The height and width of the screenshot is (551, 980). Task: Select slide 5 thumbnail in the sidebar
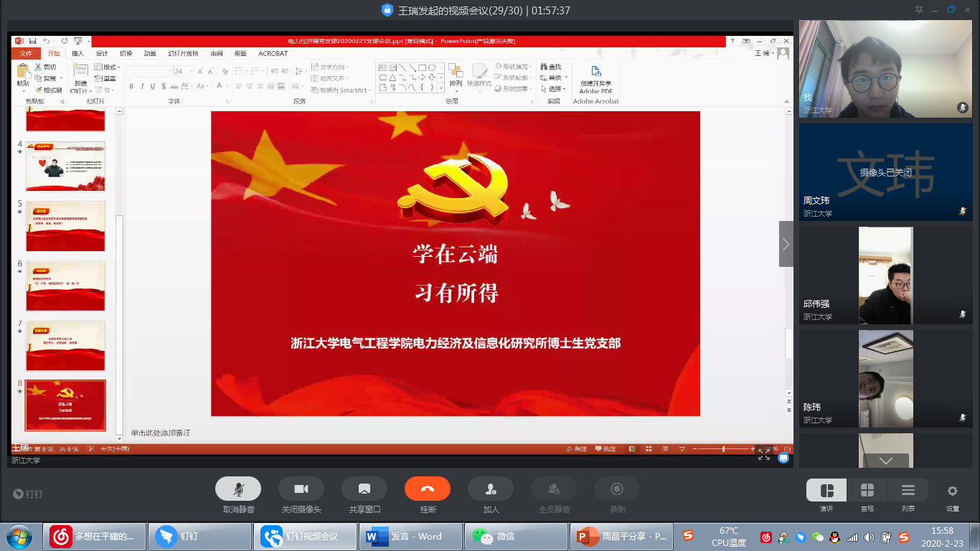(65, 227)
